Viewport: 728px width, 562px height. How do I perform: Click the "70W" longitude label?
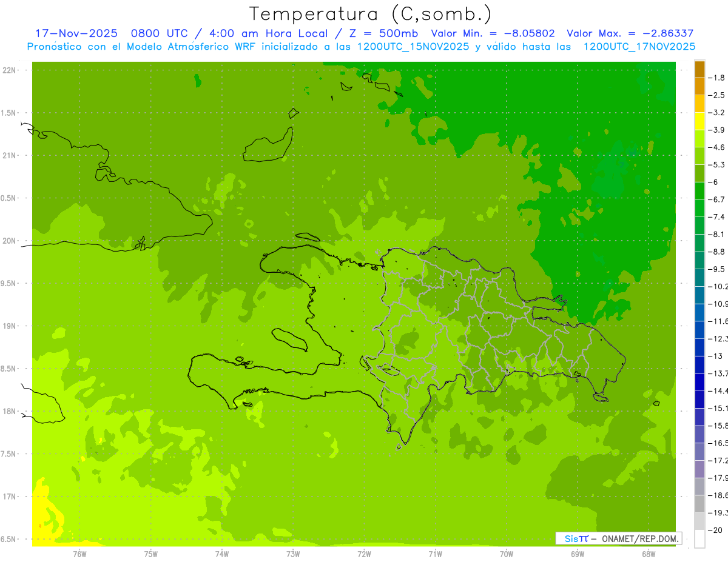pos(507,554)
